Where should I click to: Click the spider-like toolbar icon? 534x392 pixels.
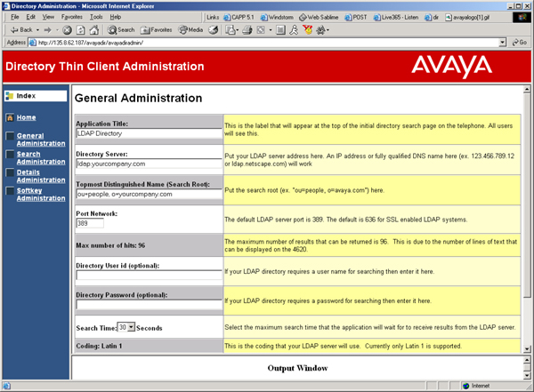tap(320, 30)
